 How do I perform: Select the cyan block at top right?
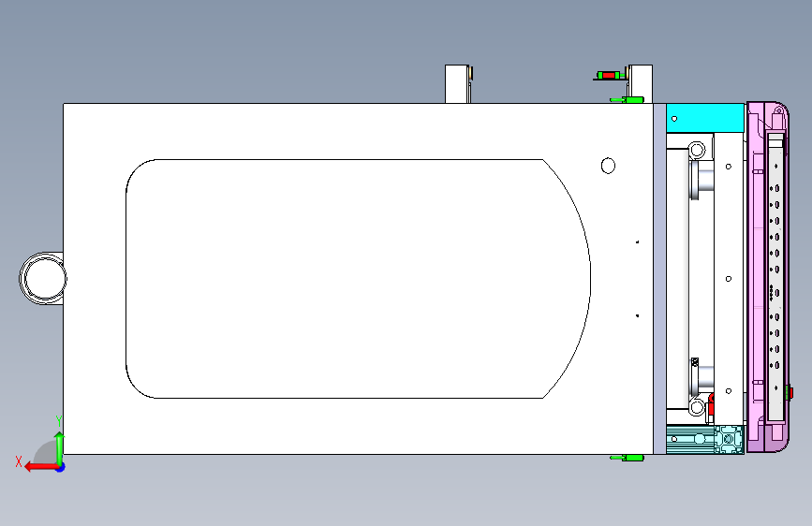pyautogui.click(x=705, y=118)
